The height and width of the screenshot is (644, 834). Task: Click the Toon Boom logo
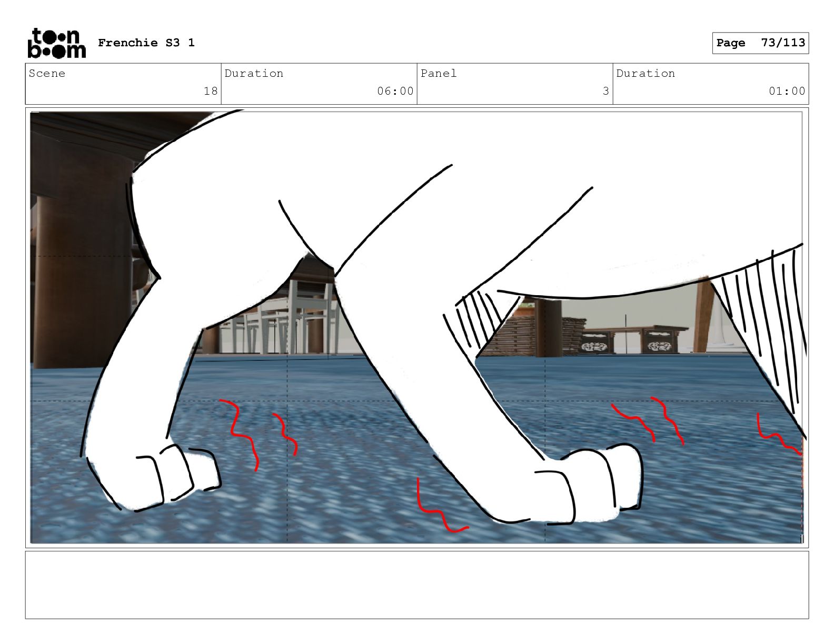click(56, 43)
